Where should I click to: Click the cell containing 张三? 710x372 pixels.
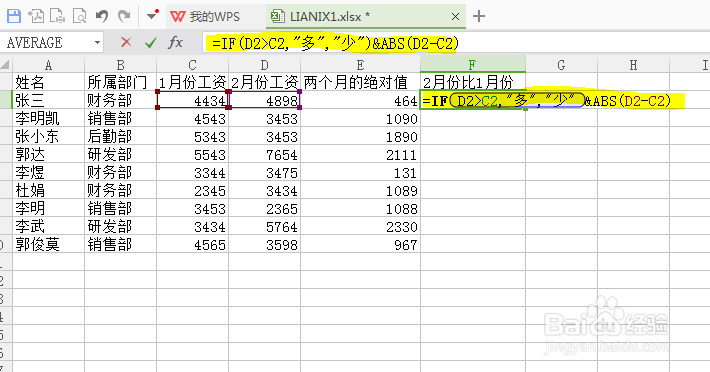pyautogui.click(x=48, y=100)
